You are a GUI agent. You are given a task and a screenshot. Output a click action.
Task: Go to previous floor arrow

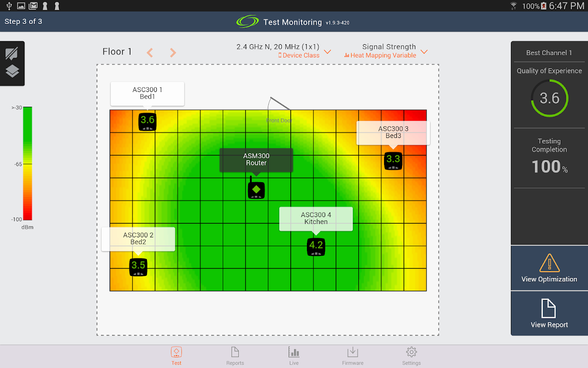pos(150,52)
